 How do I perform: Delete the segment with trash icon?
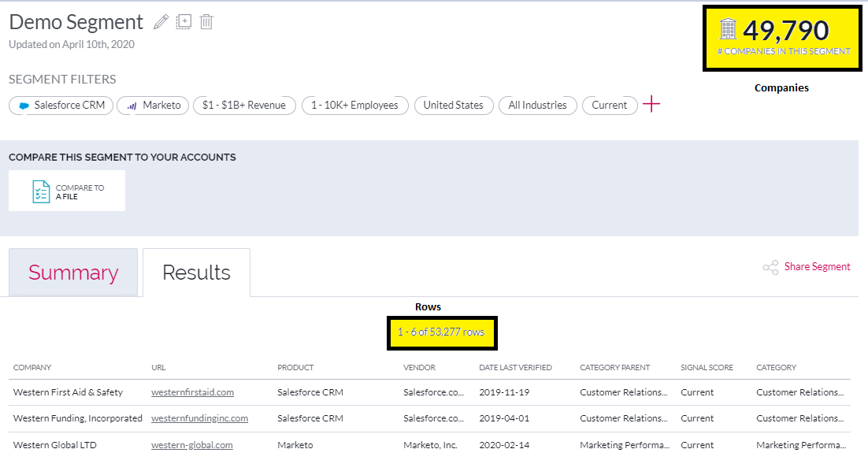click(206, 22)
